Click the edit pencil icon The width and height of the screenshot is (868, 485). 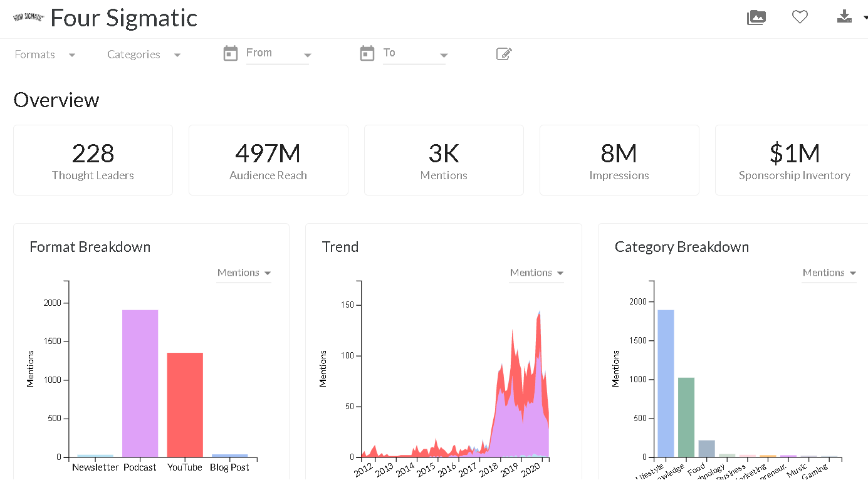point(504,54)
